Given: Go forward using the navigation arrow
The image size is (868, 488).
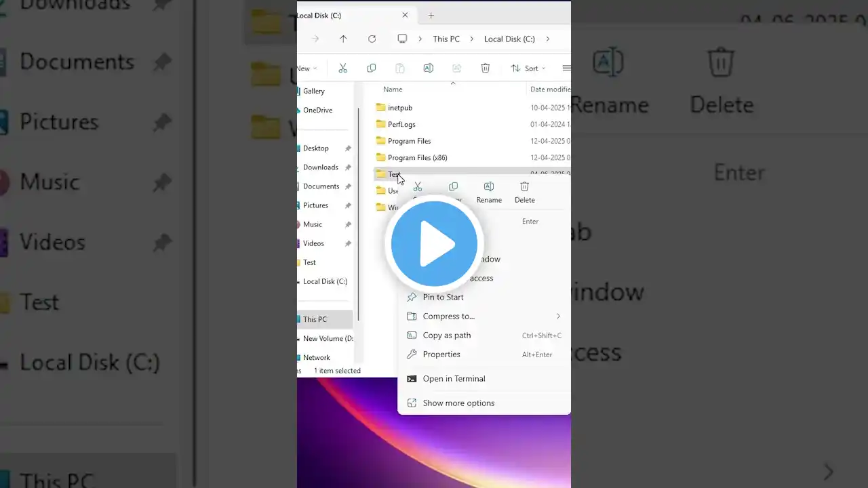Looking at the screenshot, I should pyautogui.click(x=315, y=39).
